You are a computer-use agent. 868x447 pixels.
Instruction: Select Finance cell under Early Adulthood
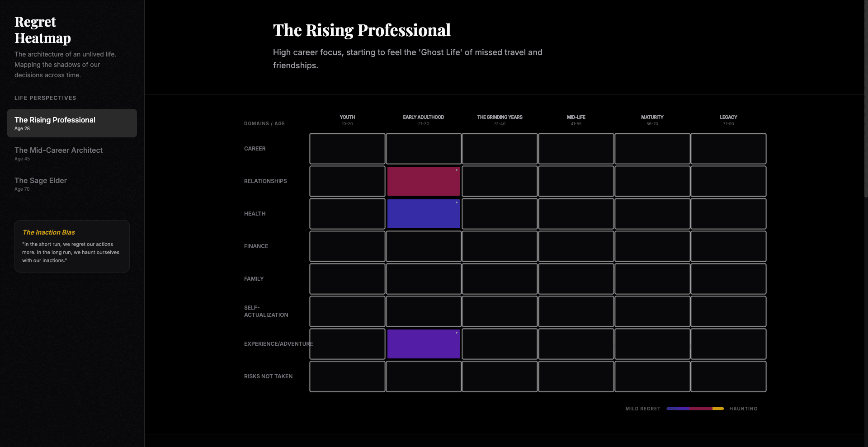tap(424, 246)
